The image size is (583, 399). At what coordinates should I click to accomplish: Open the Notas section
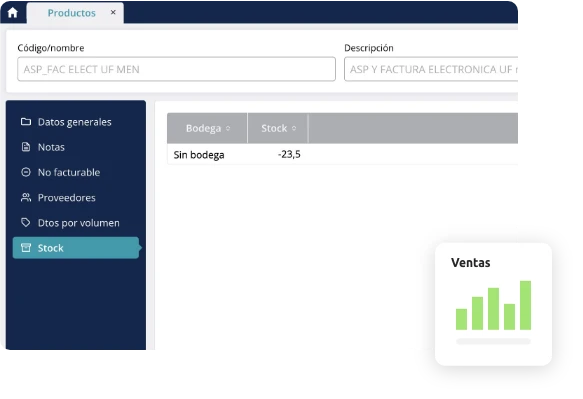click(51, 147)
